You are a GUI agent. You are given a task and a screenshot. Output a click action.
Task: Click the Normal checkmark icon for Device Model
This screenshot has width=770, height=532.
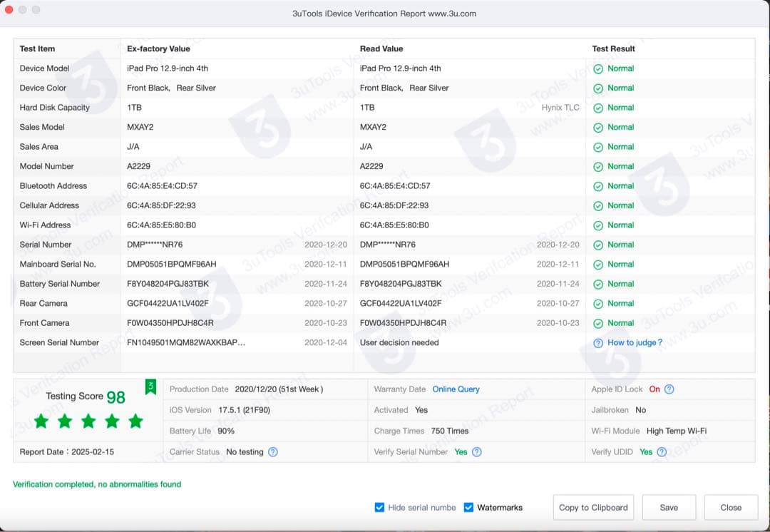600,68
